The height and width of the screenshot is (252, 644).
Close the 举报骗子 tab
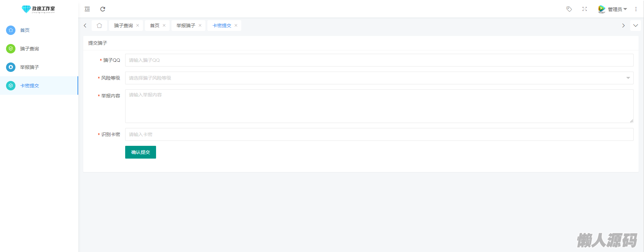[x=200, y=26]
